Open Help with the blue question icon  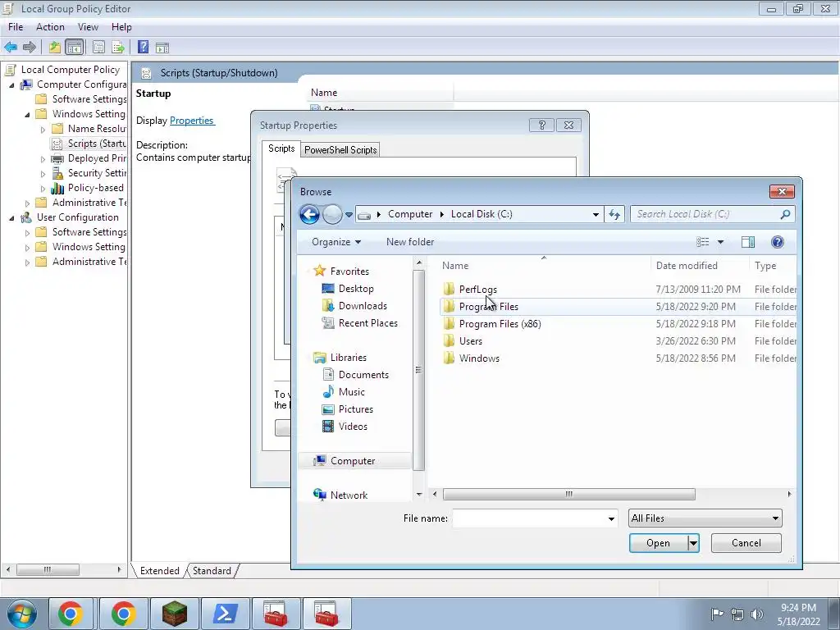tap(778, 242)
